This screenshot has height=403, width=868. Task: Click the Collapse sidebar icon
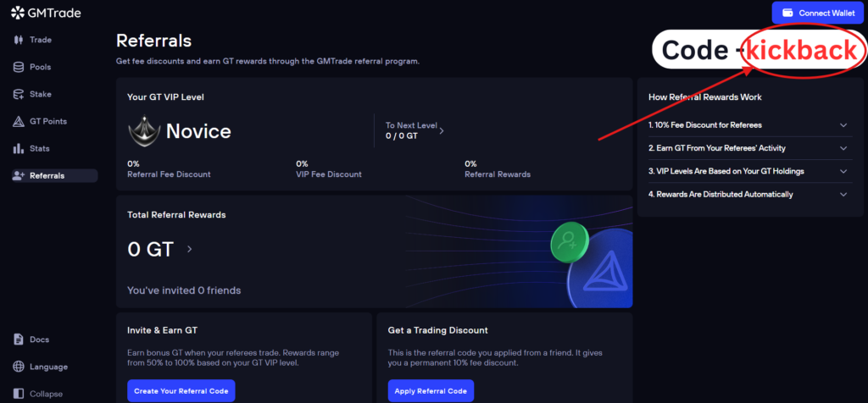tap(19, 394)
